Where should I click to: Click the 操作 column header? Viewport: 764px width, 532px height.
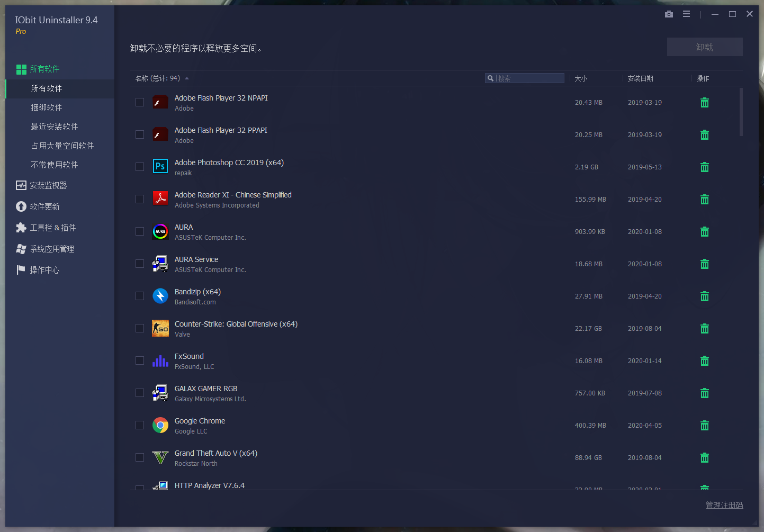click(x=703, y=78)
